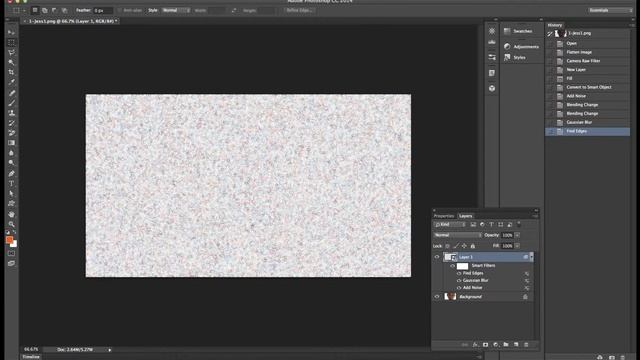Create new adjustment layer icon
The image size is (640, 360).
pyautogui.click(x=496, y=344)
